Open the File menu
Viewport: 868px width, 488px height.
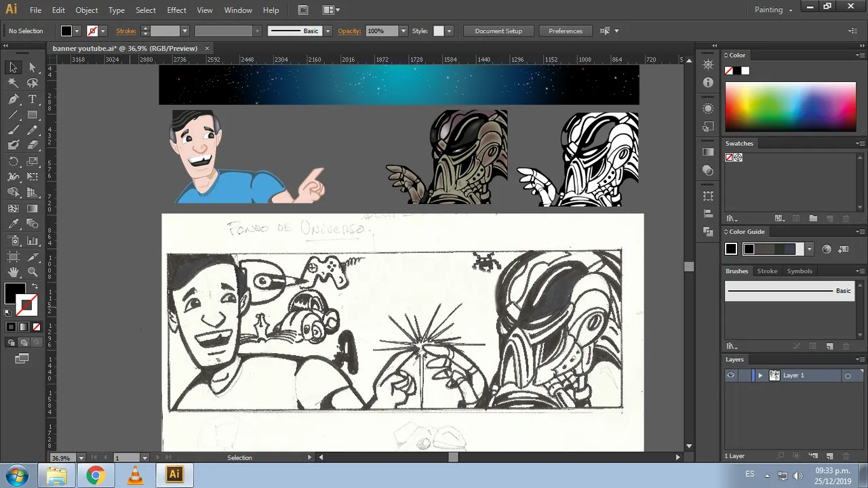pyautogui.click(x=35, y=10)
